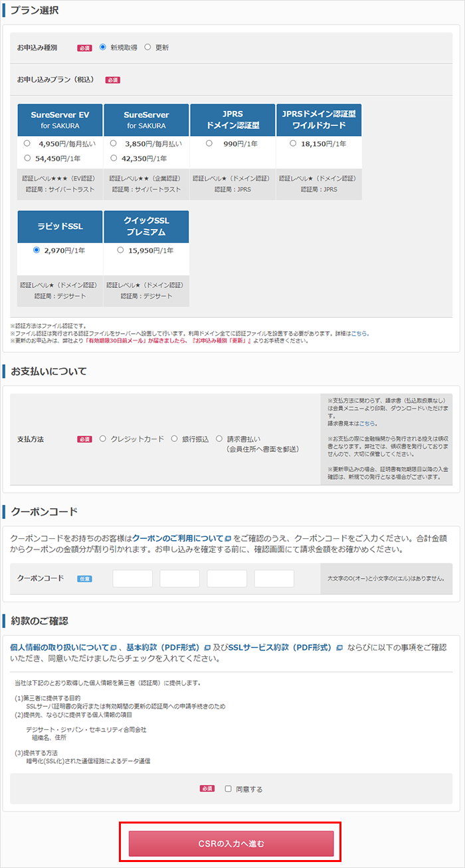This screenshot has width=465, height=868.
Task: Choose SureServer EV 4,950円/毎月払い option
Action: click(27, 143)
